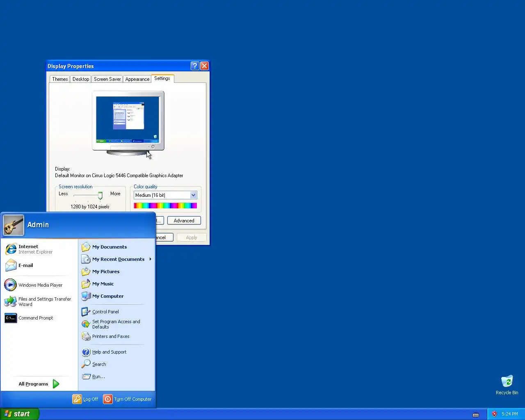Click the Search magnifier icon
Viewport: 525px width, 420px height.
click(x=86, y=364)
